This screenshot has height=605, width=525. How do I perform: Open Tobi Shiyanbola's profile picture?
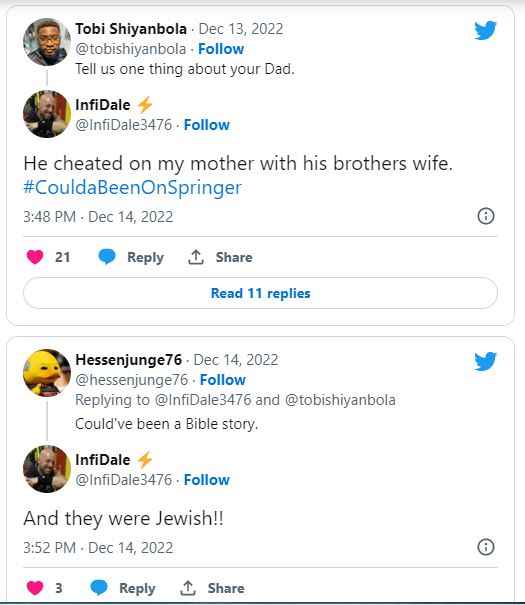[47, 42]
